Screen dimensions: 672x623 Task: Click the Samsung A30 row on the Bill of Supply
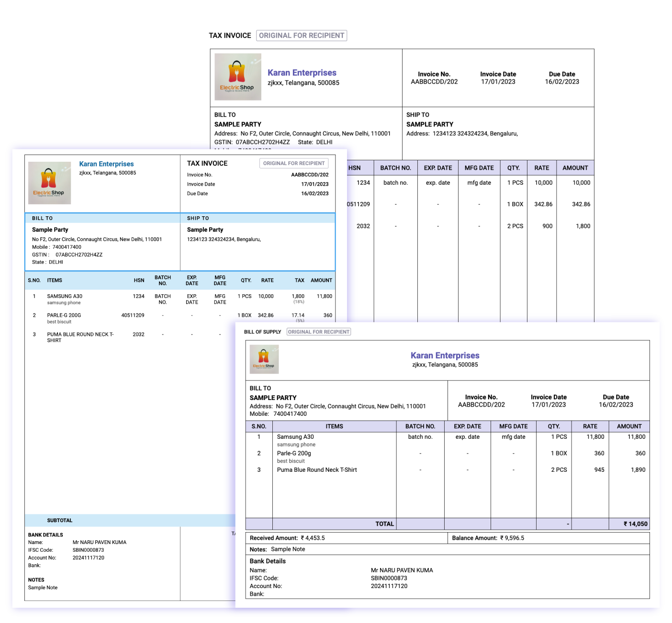[x=448, y=440]
